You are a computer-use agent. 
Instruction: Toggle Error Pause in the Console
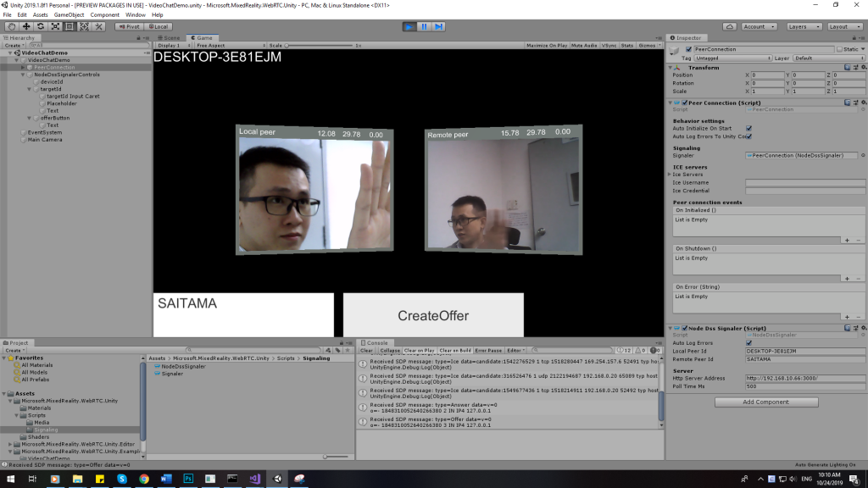[x=488, y=350]
